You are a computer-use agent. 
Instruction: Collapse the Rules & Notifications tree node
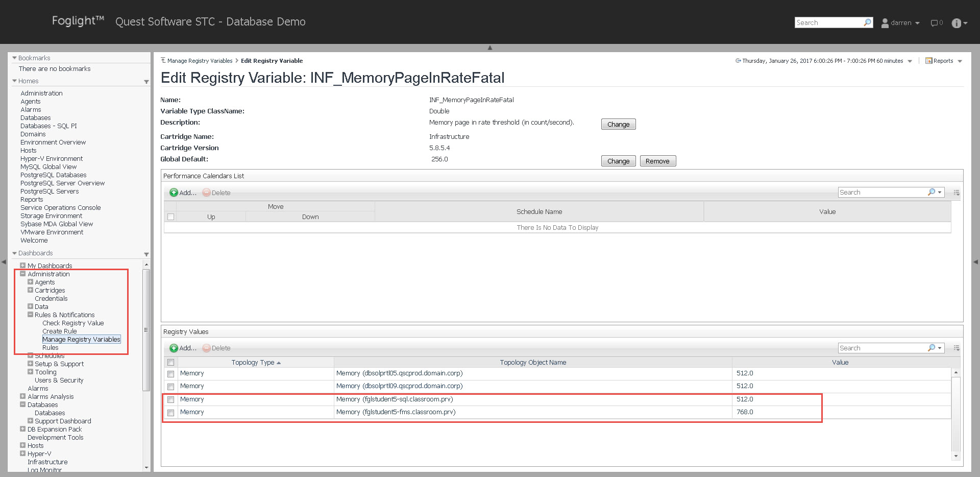pos(31,315)
